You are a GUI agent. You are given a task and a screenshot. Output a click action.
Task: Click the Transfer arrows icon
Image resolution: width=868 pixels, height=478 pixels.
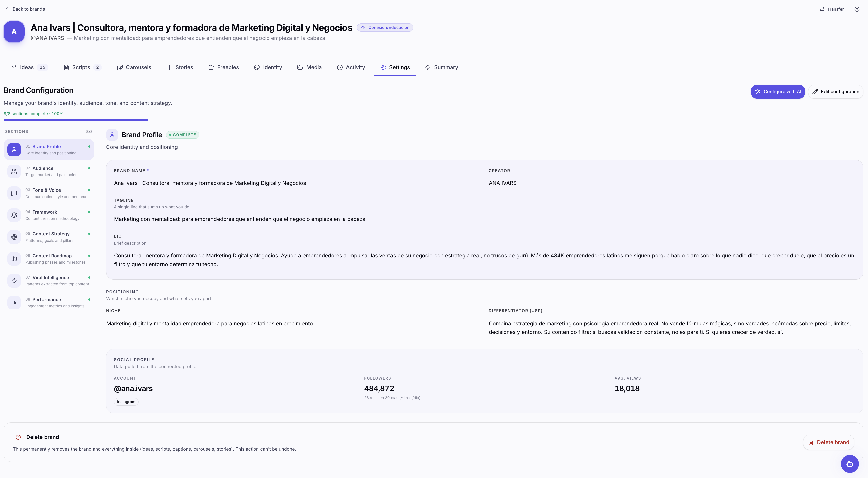[822, 9]
